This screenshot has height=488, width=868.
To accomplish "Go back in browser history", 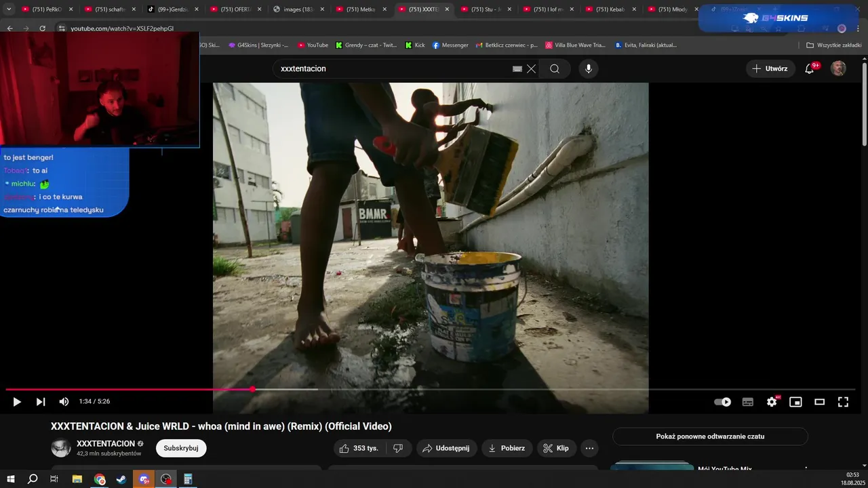I will pos(9,28).
